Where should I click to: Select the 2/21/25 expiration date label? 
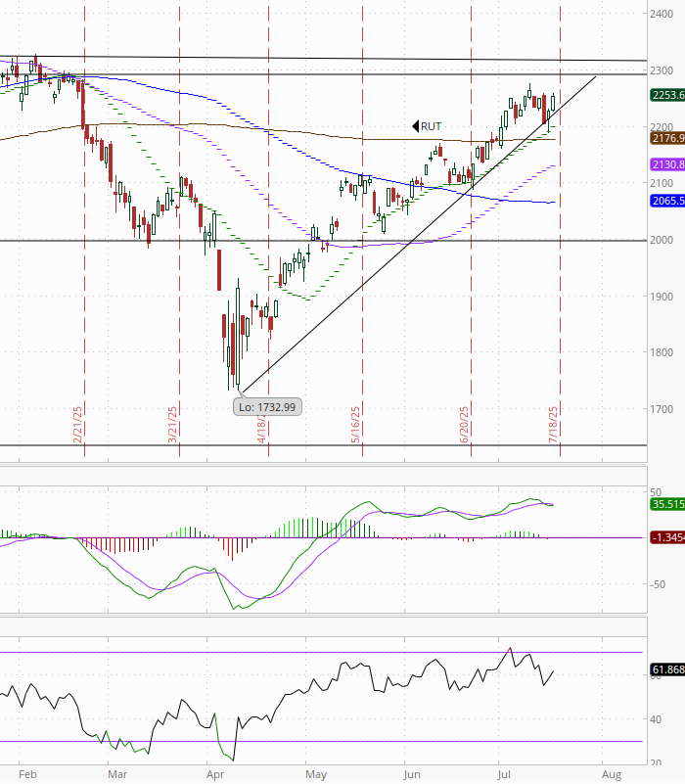point(77,425)
